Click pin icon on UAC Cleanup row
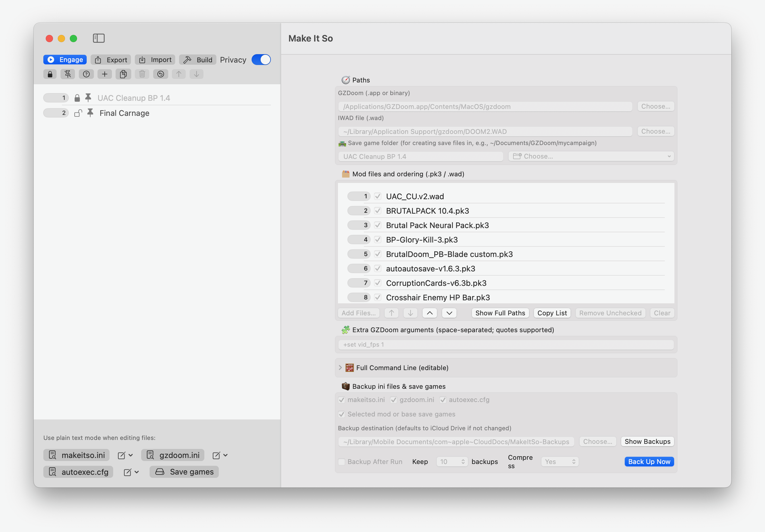Screen dimensions: 765x532 (88, 97)
